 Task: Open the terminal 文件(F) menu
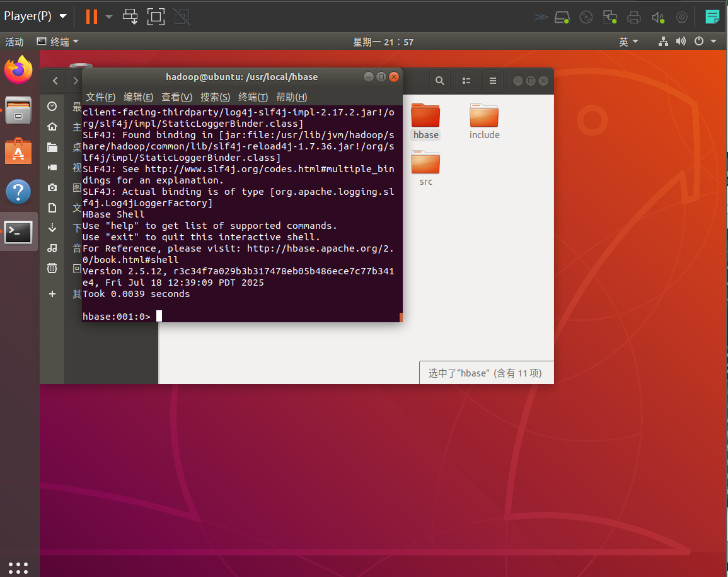pyautogui.click(x=100, y=97)
